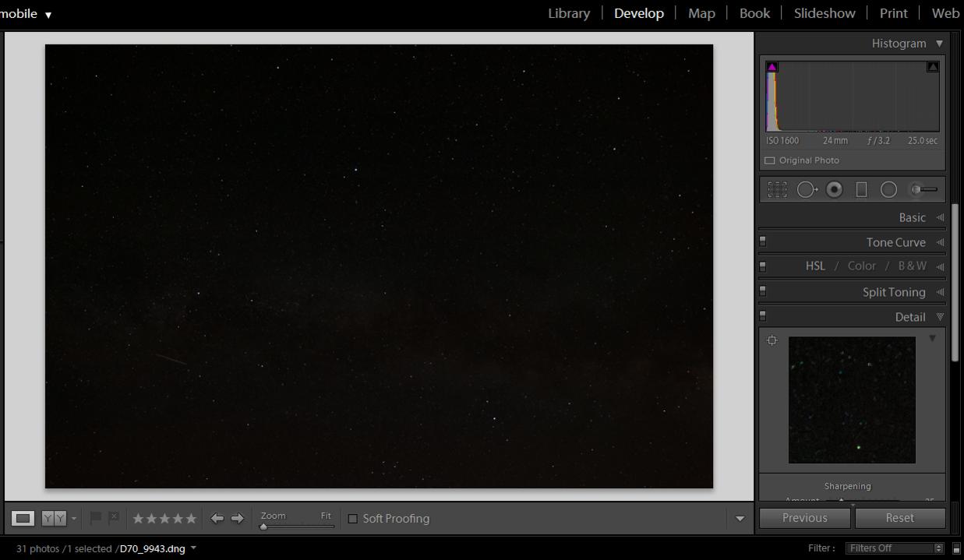The width and height of the screenshot is (964, 560).
Task: Click the Previous settings button
Action: pyautogui.click(x=805, y=518)
